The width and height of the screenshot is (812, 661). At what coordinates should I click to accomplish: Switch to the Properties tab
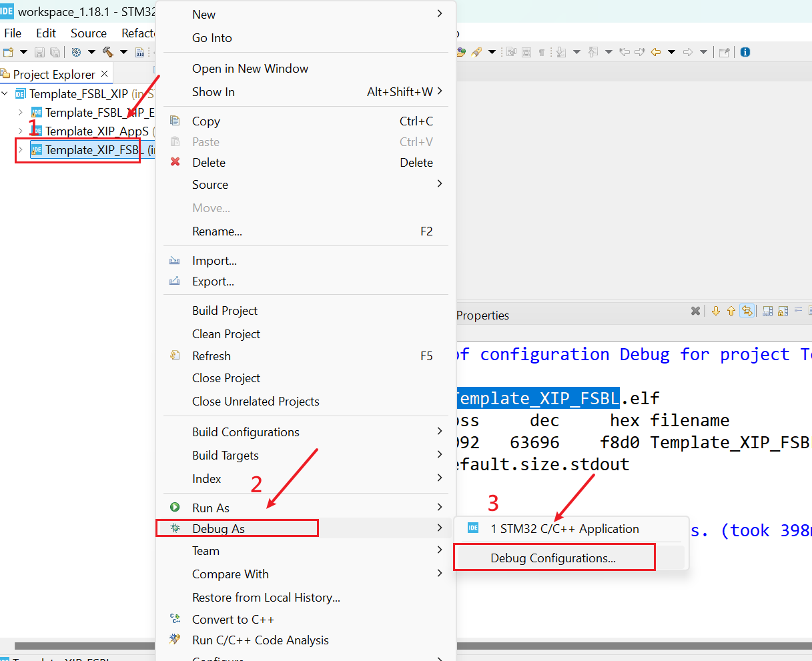(482, 315)
